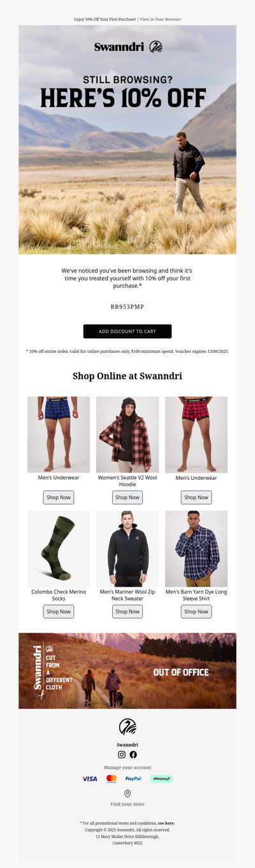Screen dimensions: 255x868
Task: Shop Now for blue Men's Underwear
Action: pos(59,497)
